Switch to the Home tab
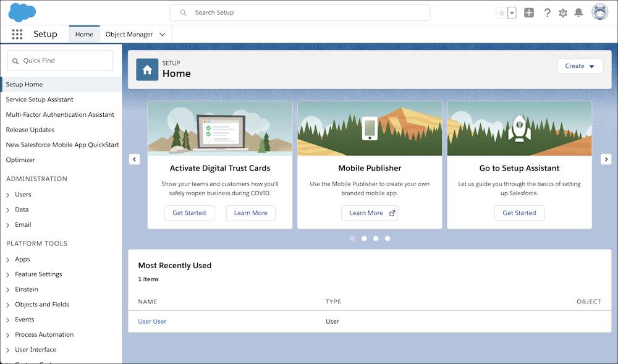Screen dimensions: 618x364 (84, 34)
